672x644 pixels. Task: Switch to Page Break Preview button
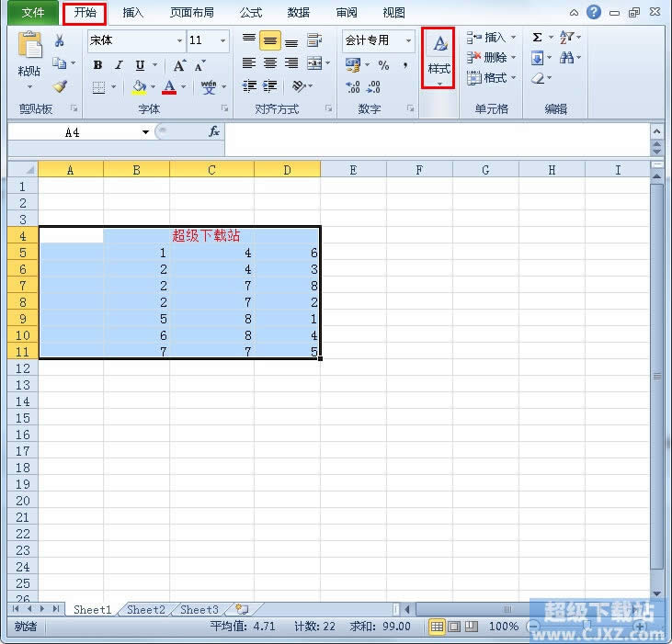472,627
